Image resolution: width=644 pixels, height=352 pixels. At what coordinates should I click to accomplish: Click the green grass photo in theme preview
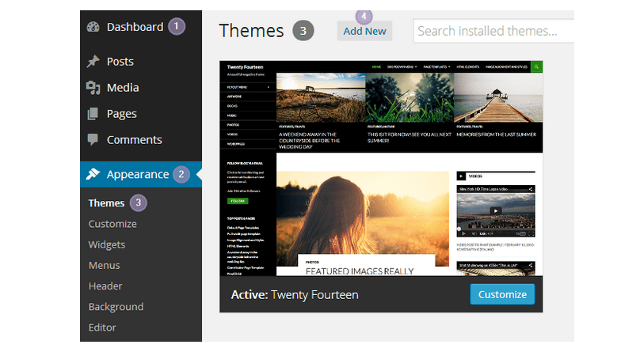click(410, 97)
